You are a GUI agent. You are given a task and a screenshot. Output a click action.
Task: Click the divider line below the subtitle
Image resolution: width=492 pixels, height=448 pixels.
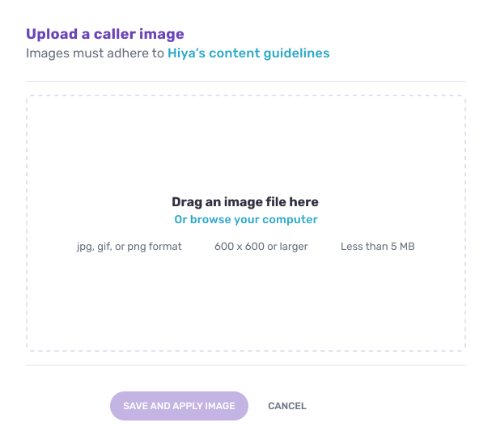click(246, 81)
